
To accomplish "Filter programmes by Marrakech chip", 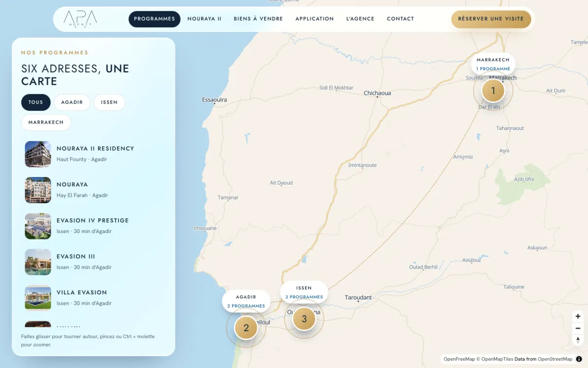I will 46,123.
